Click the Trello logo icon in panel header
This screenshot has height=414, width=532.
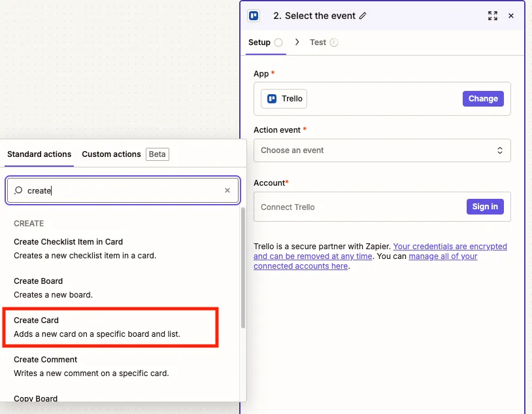coord(254,16)
